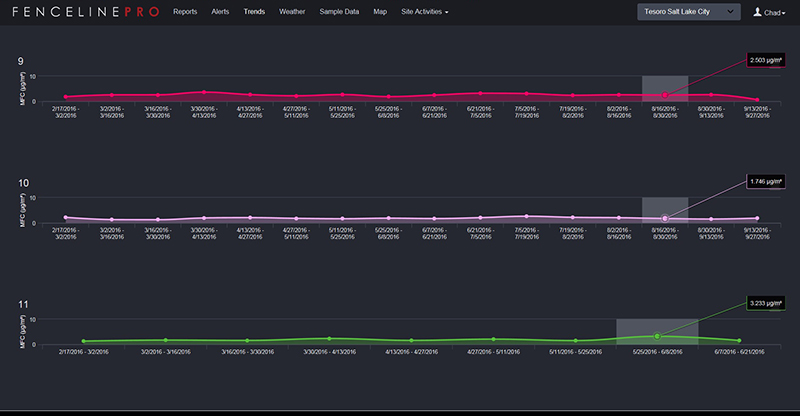The width and height of the screenshot is (800, 416).
Task: Click chart 9 data point for 9/13/2016 - 9/27/2016
Action: 757,100
